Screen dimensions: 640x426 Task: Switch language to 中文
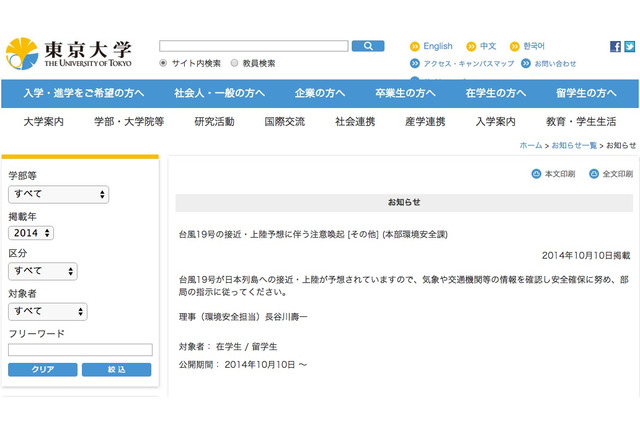(x=488, y=46)
